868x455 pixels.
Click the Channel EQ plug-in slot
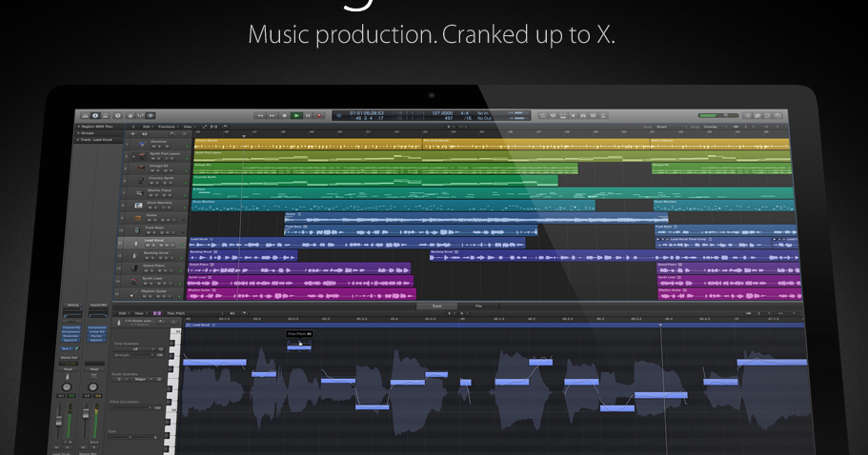(71, 327)
